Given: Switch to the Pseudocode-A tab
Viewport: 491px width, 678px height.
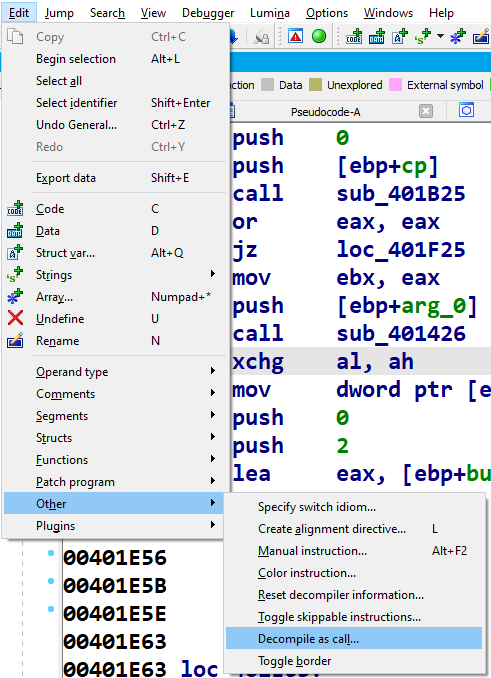Looking at the screenshot, I should [x=325, y=112].
